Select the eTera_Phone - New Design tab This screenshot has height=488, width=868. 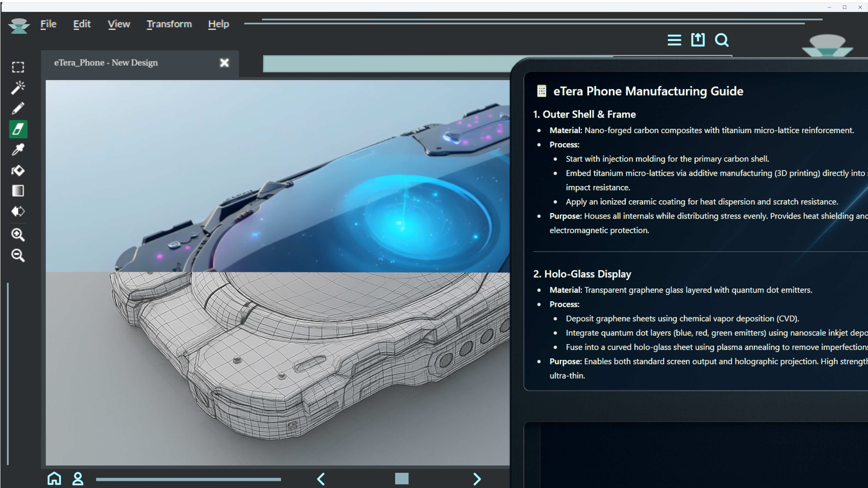[x=106, y=63]
